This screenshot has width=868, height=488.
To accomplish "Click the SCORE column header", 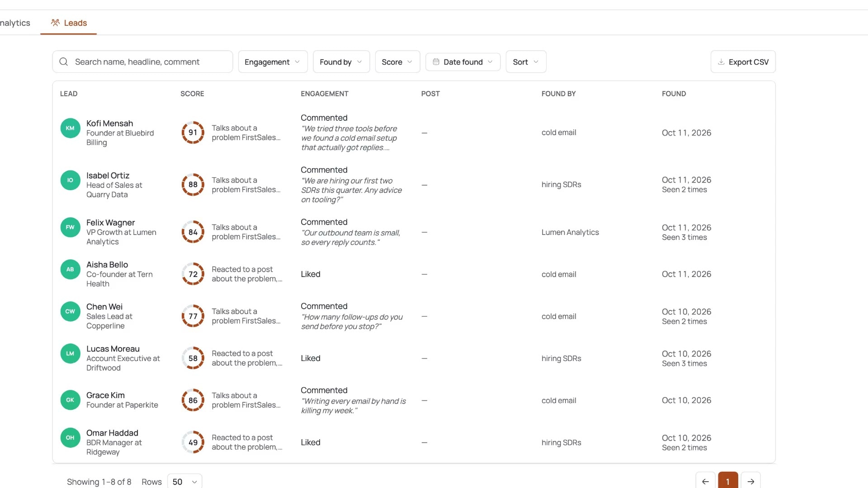I will (x=192, y=94).
